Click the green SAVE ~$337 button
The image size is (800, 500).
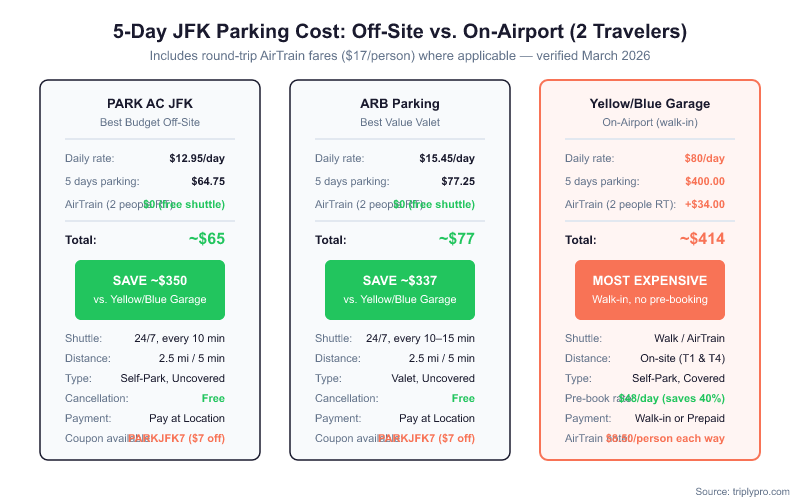400,288
